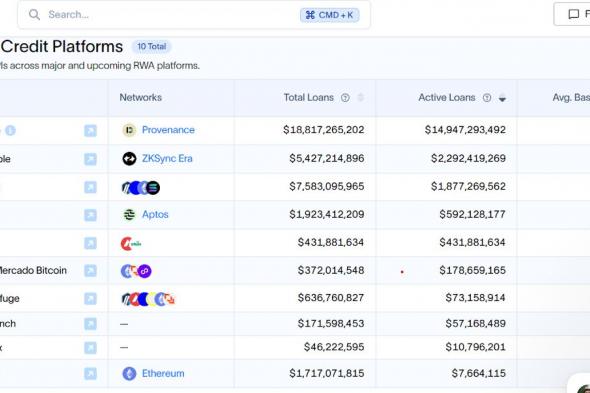Select Total Loans value $636,760,827
Viewport: 590px width, 393px height.
point(331,298)
